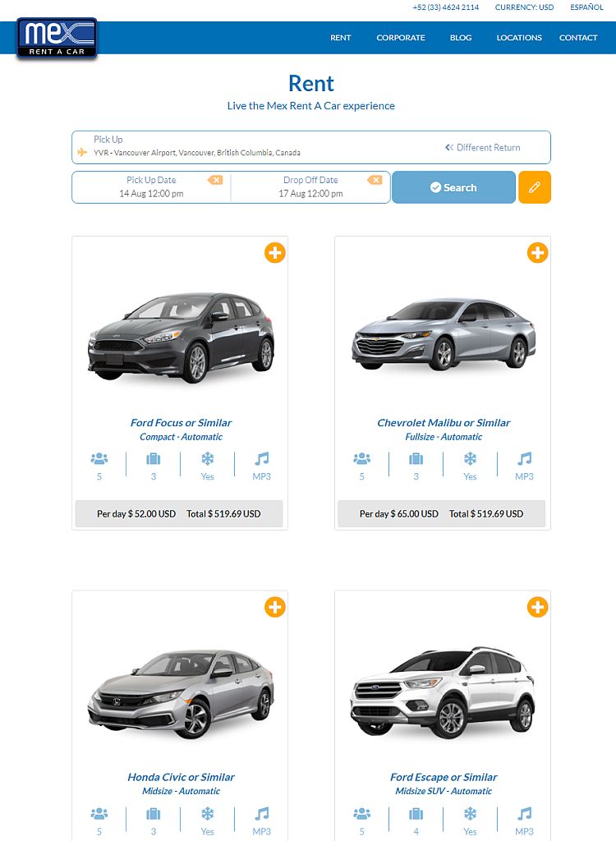Click the snowflake icon on Chevrolet Malibu card
The height and width of the screenshot is (841, 616).
(470, 458)
